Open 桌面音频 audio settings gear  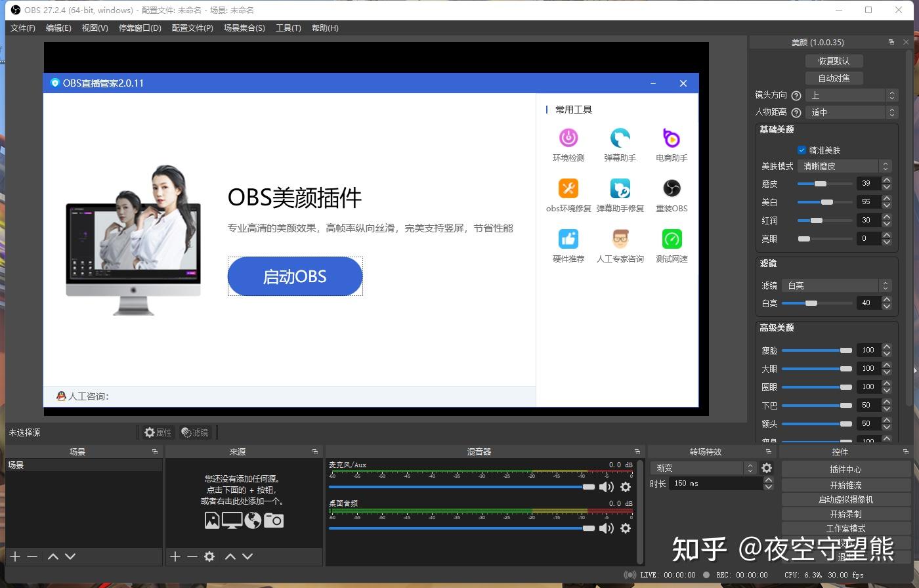[x=626, y=528]
